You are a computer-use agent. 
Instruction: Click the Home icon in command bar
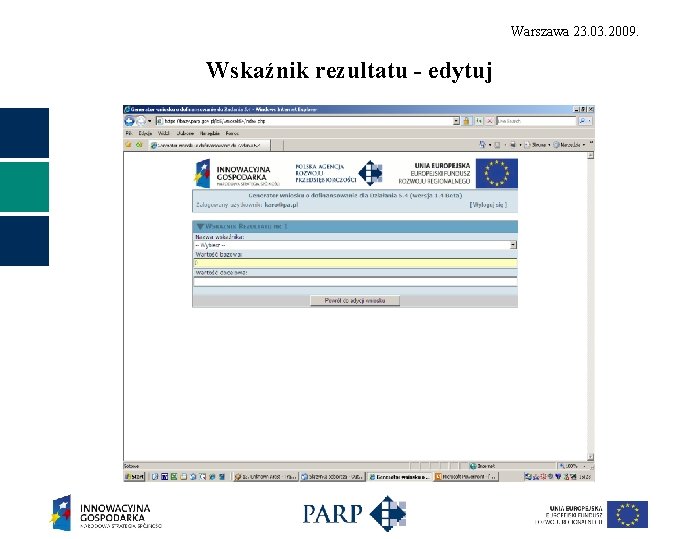(x=483, y=145)
